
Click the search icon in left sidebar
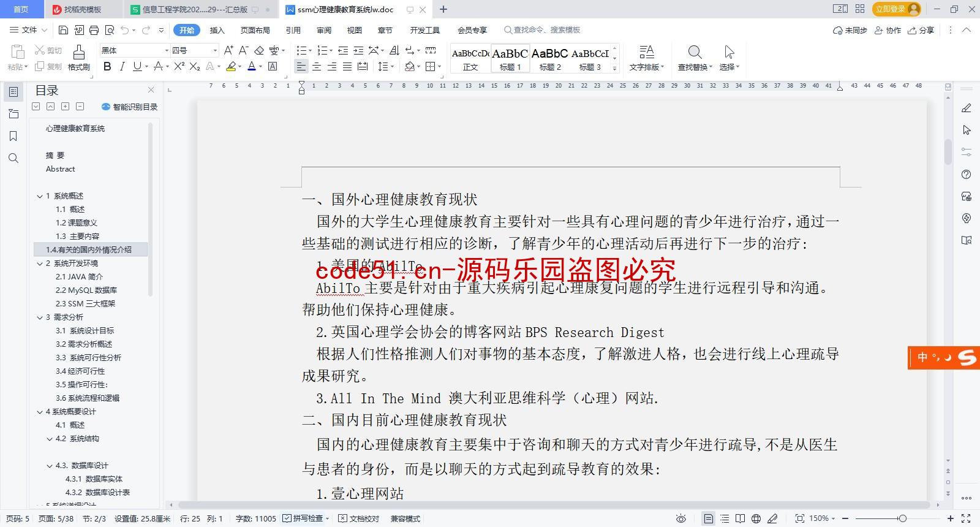(13, 159)
